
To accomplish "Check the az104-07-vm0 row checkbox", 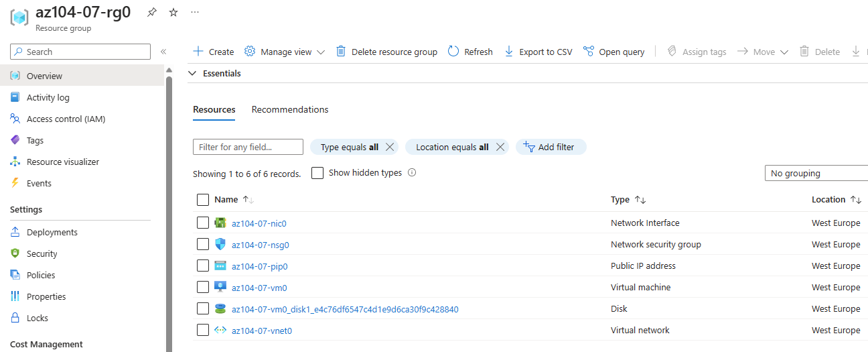I will [x=203, y=288].
